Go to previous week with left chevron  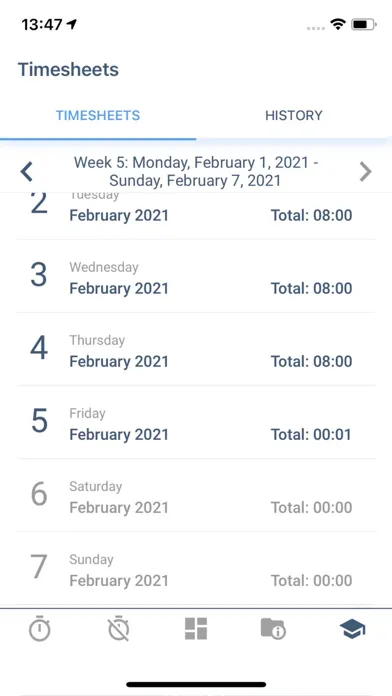click(x=27, y=172)
